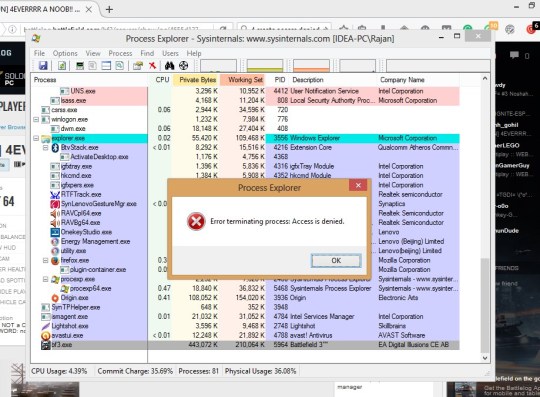Click the OnekeyStudio.exe process icon
This screenshot has height=397, width=540.
[55, 232]
